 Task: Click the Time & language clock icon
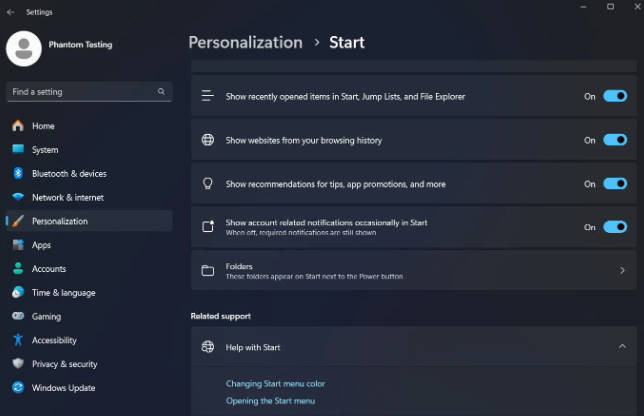click(18, 292)
